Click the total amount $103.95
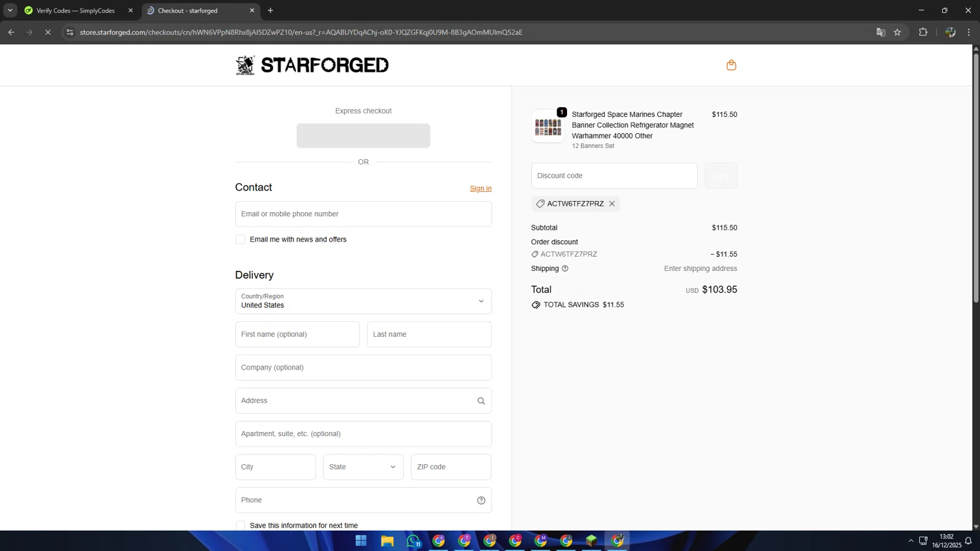The width and height of the screenshot is (980, 551). point(719,290)
